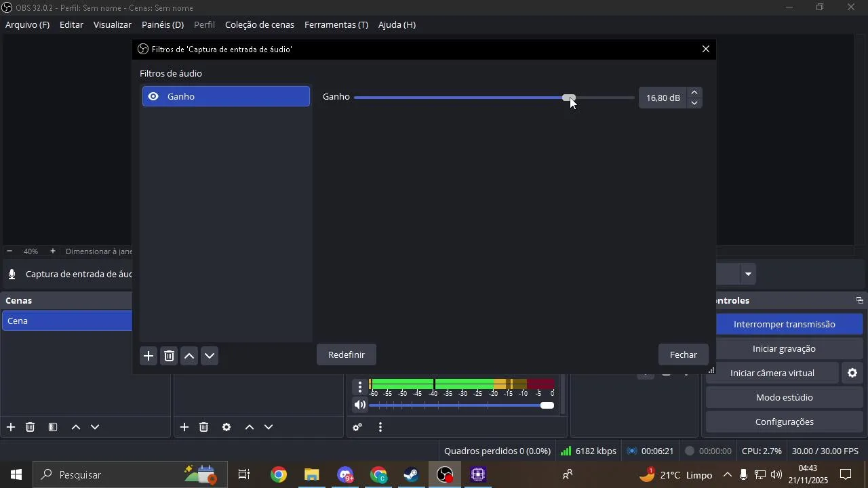Select Cena in the Cenas list

(x=67, y=321)
